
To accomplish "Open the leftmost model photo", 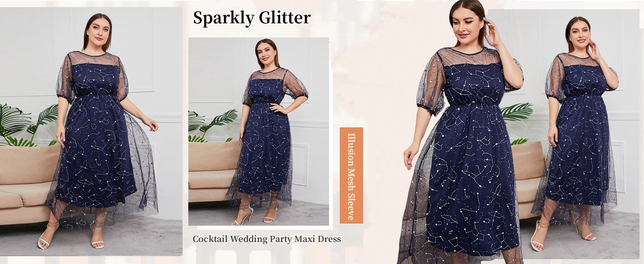I will click(91, 131).
